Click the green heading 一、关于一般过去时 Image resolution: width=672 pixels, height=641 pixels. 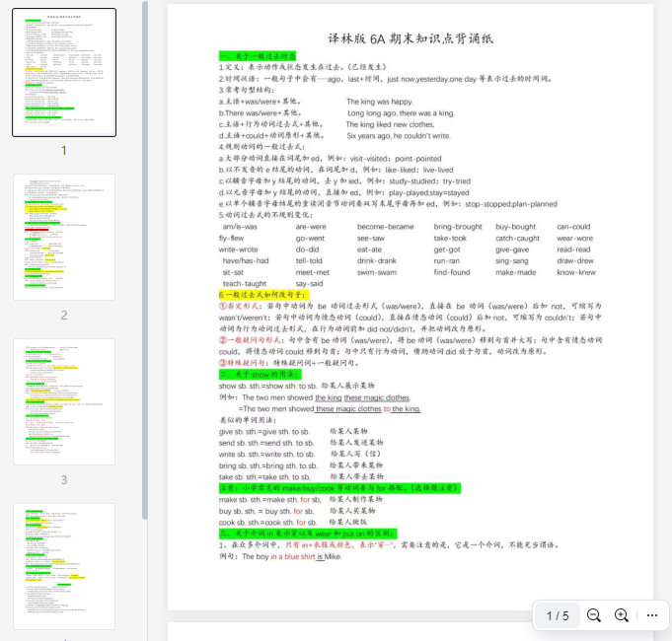pos(258,56)
